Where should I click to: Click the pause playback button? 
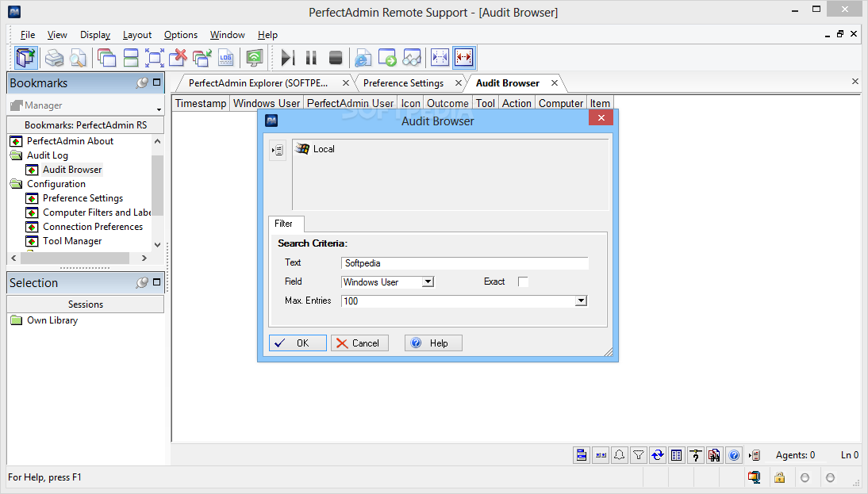coord(311,58)
